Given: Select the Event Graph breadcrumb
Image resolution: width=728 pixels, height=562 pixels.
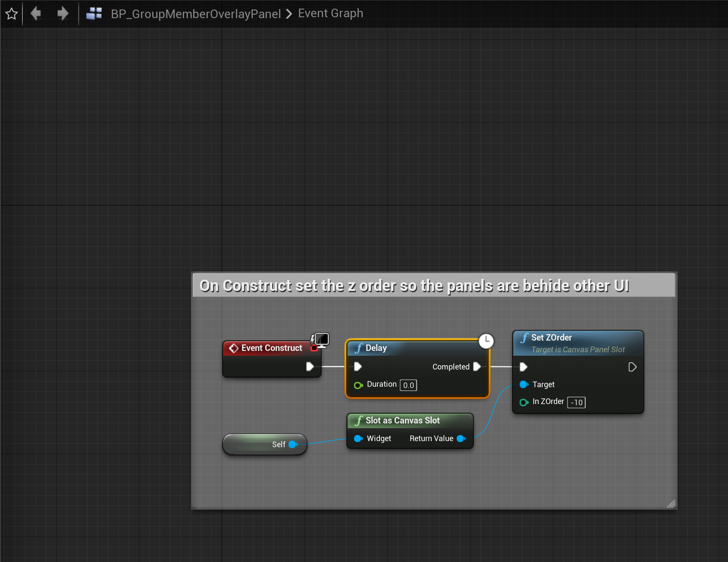Looking at the screenshot, I should coord(331,13).
